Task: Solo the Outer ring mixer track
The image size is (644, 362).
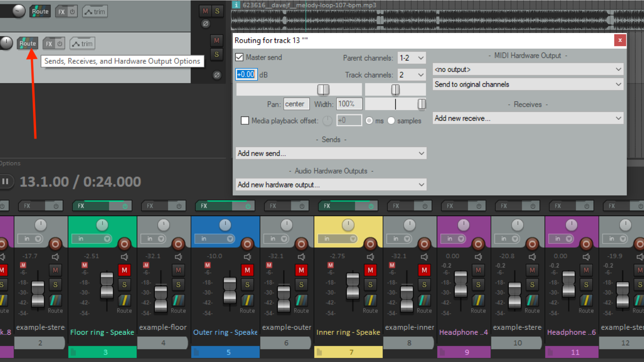Action: click(247, 285)
